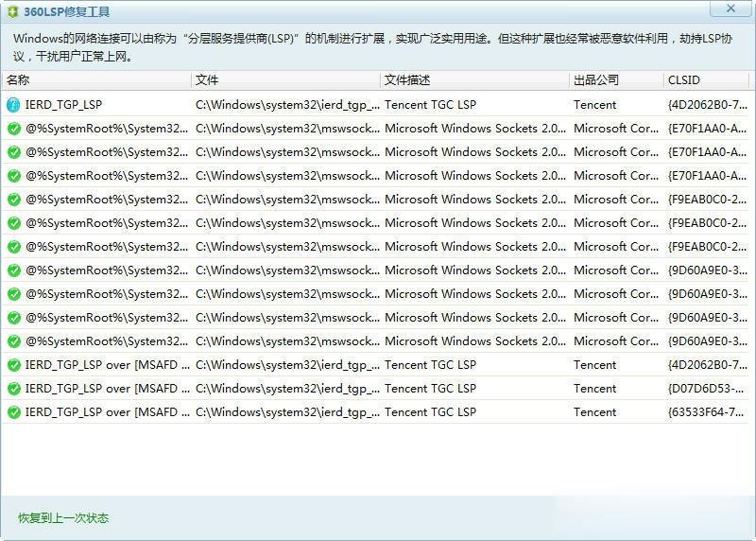
Task: Click the blue question-mark icon beside IERD_TGP_LSP
Action: [x=13, y=105]
